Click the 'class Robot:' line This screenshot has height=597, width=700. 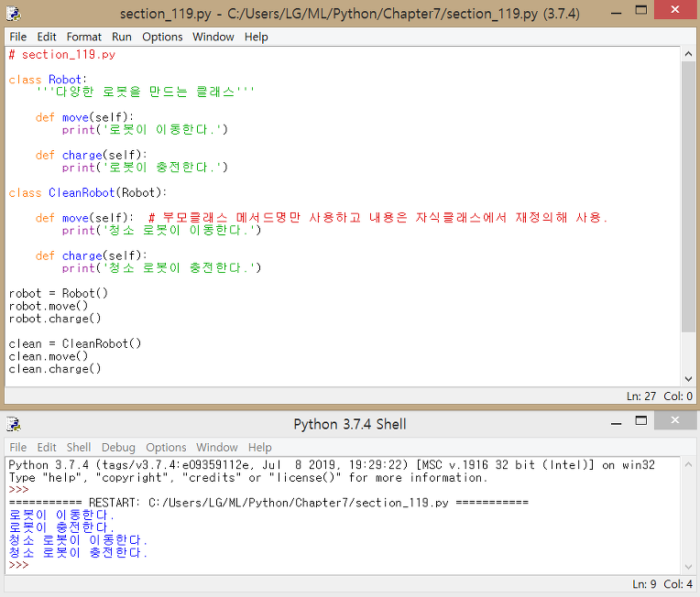tap(48, 80)
